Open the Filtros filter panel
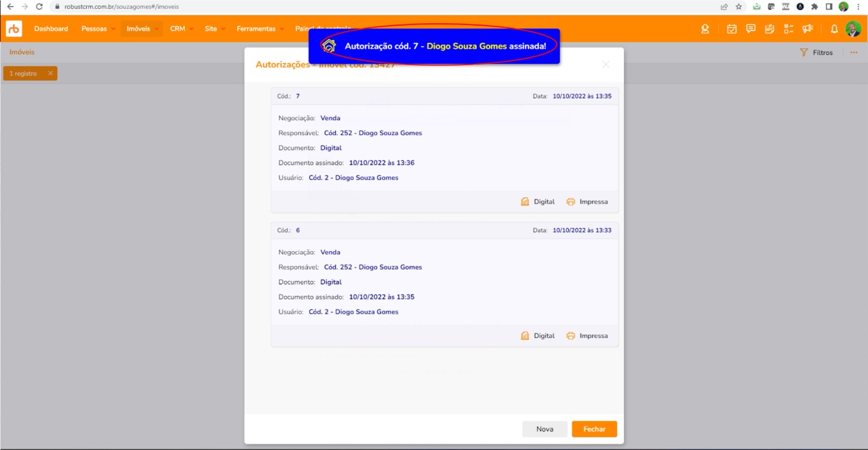Screen dimensions: 868x450 point(816,52)
